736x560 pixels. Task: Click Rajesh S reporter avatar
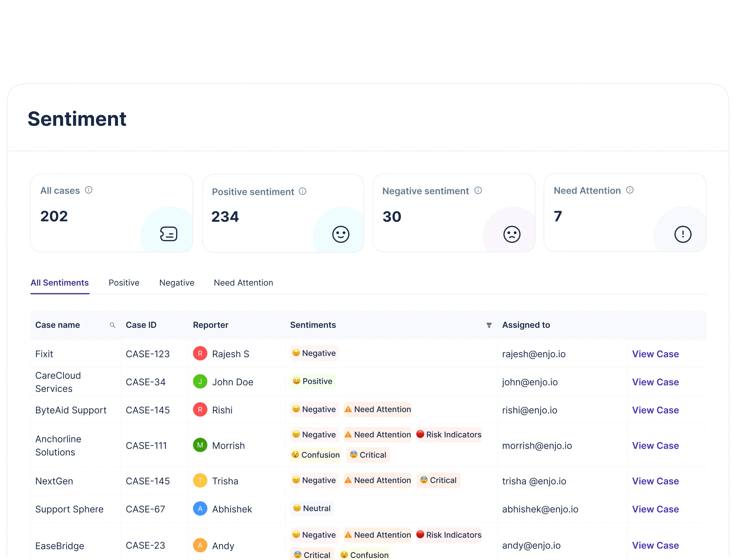coord(200,353)
